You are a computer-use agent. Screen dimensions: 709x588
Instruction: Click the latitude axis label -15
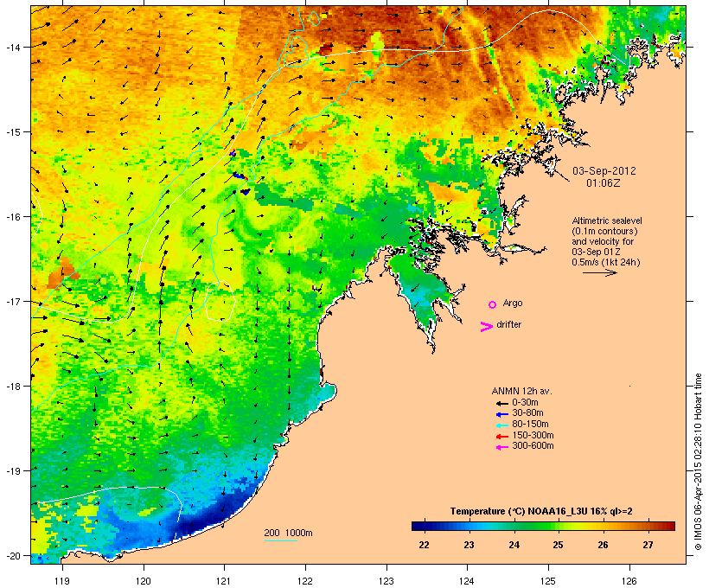13,132
